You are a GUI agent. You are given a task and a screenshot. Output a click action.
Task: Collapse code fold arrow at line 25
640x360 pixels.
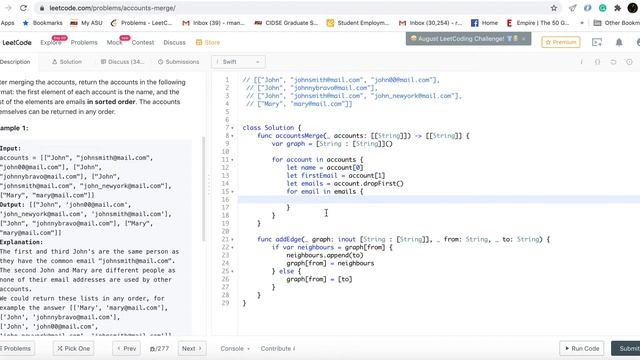(233, 271)
